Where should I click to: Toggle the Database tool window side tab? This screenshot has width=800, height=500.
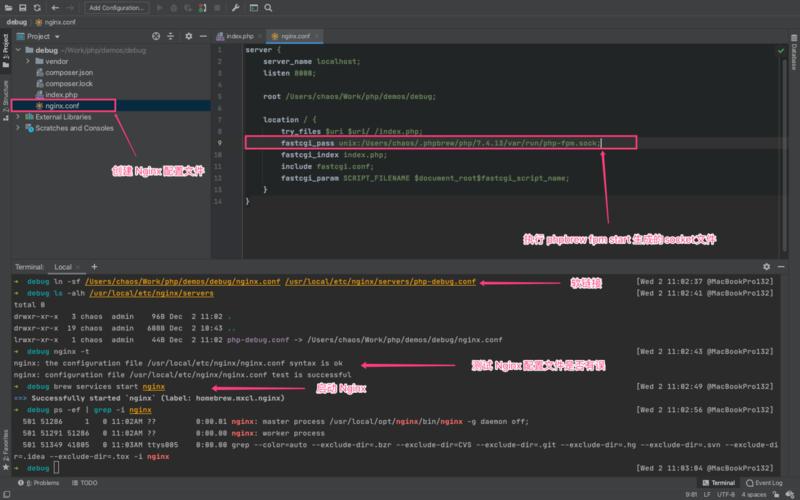pyautogui.click(x=794, y=52)
